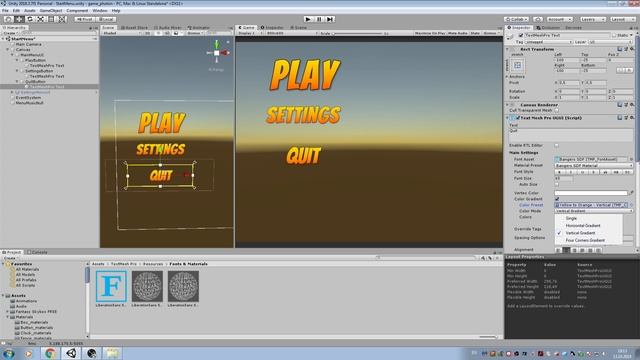
Task: Open Rect Transform help reference icon
Action: tap(620, 49)
